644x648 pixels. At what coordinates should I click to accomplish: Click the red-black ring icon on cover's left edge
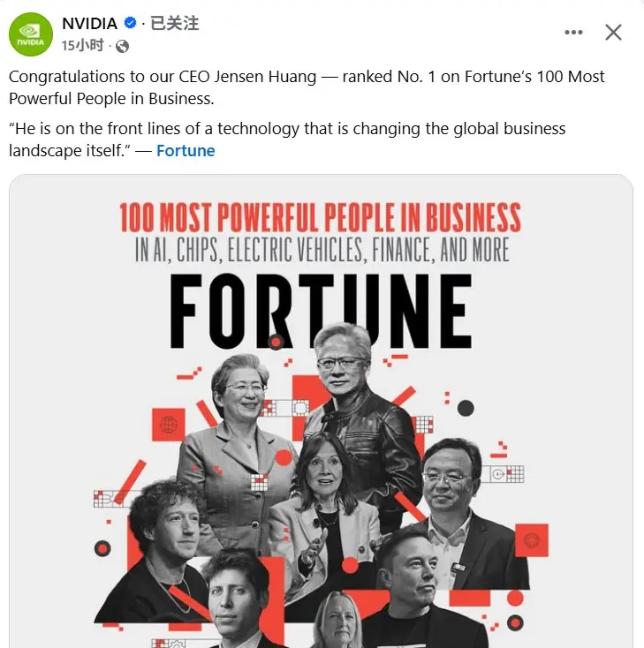[x=102, y=549]
